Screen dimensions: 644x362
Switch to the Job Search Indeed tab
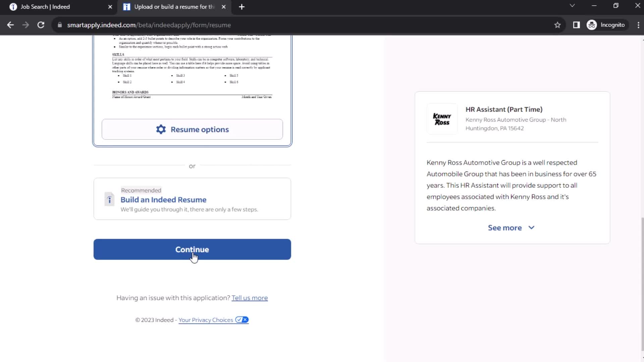click(45, 7)
